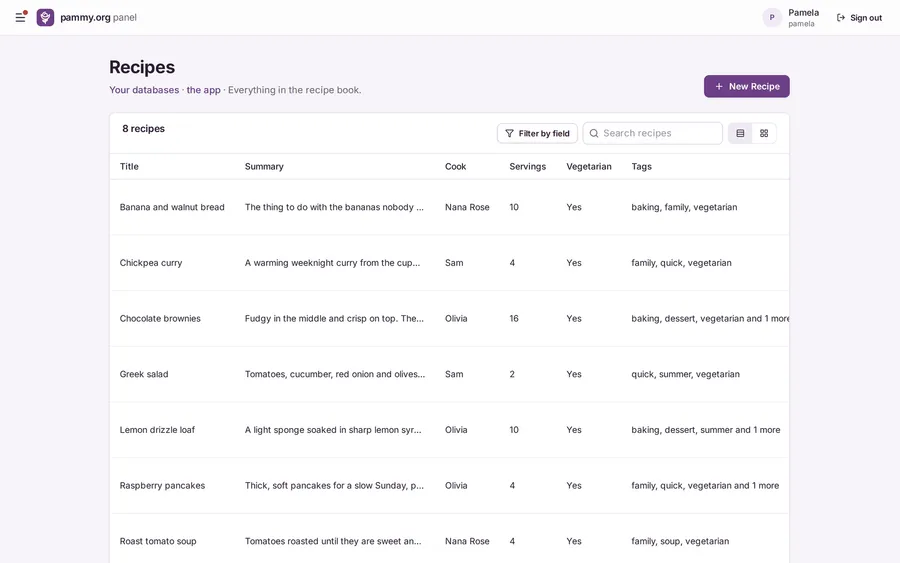Screen dimensions: 900x563
Task: Click servings 16 for Chocolate brownies
Action: tap(514, 319)
